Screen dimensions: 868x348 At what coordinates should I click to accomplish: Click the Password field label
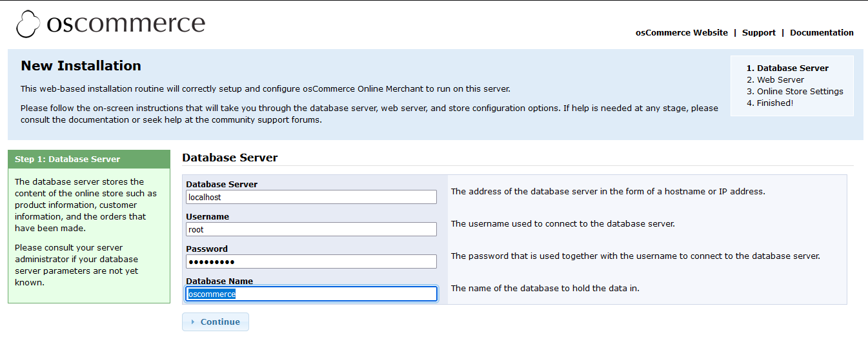coord(207,249)
